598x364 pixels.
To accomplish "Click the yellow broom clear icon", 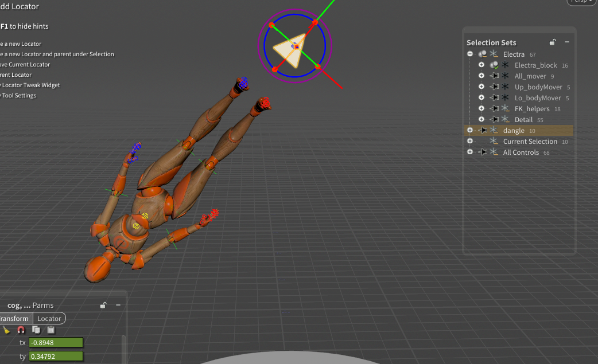I will tap(6, 330).
